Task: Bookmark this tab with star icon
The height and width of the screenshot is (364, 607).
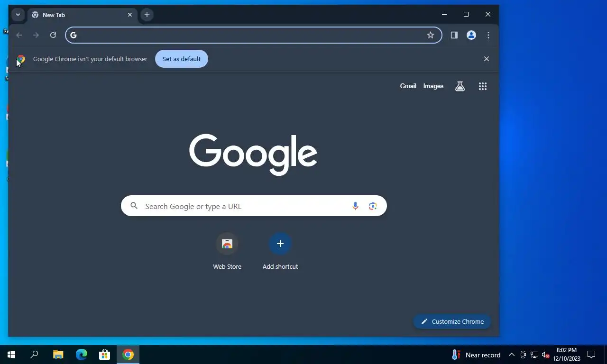Action: tap(431, 35)
